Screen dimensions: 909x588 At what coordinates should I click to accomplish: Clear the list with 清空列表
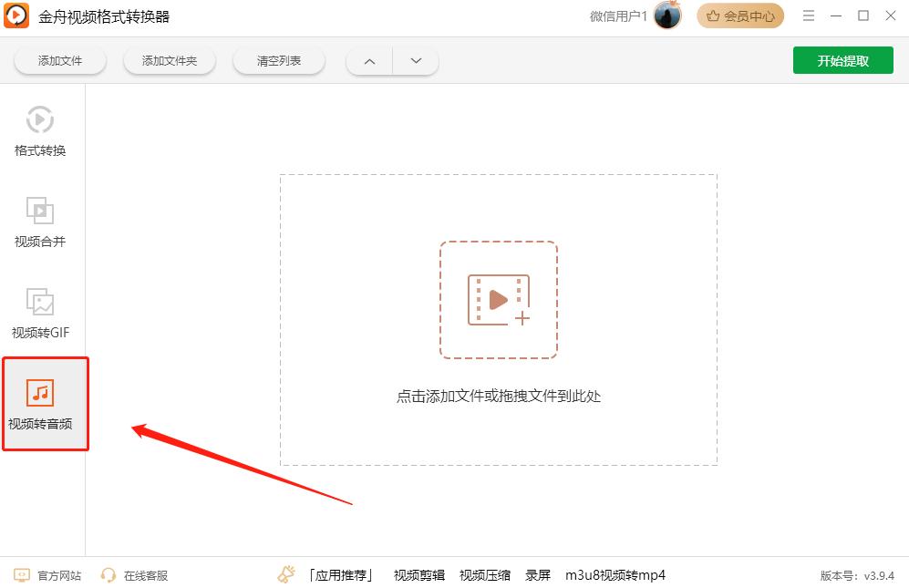tap(278, 59)
